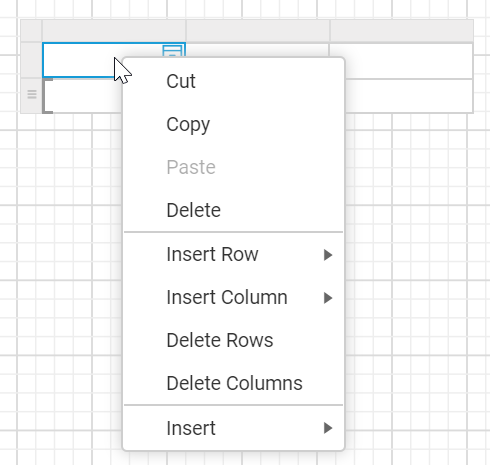The width and height of the screenshot is (490, 465).
Task: Click the first row's header handle
Action: [x=31, y=60]
